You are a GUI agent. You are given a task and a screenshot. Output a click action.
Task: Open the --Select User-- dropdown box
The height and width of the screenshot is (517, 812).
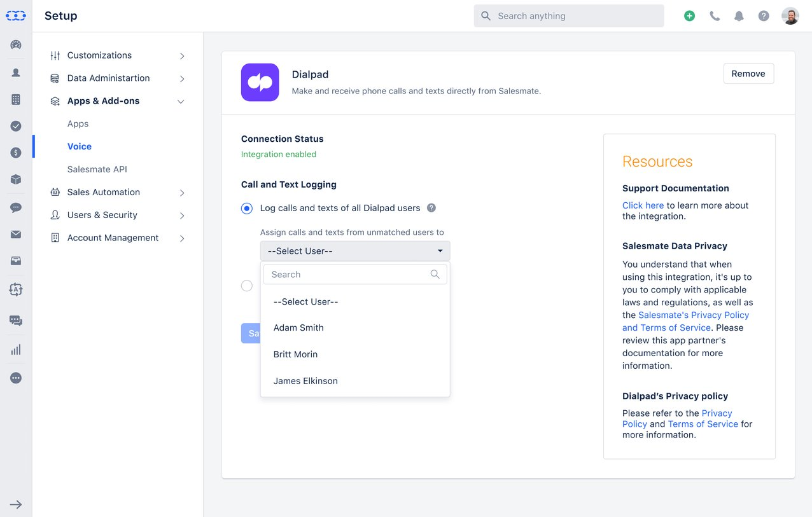click(355, 251)
